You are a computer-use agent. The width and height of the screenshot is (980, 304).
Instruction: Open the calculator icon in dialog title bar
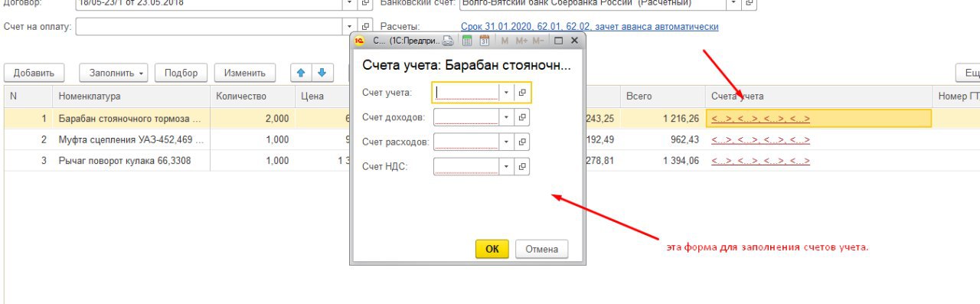[x=467, y=41]
